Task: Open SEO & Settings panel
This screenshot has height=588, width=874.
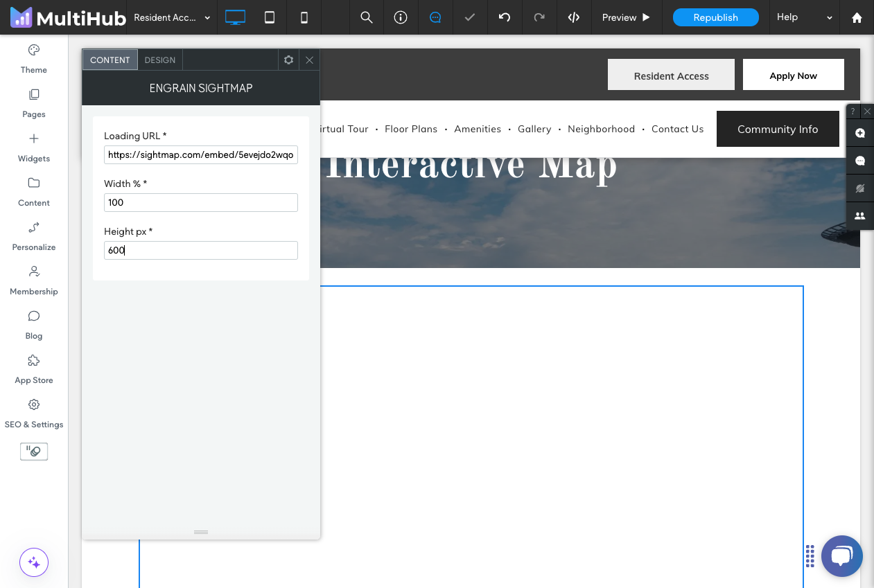Action: click(34, 413)
